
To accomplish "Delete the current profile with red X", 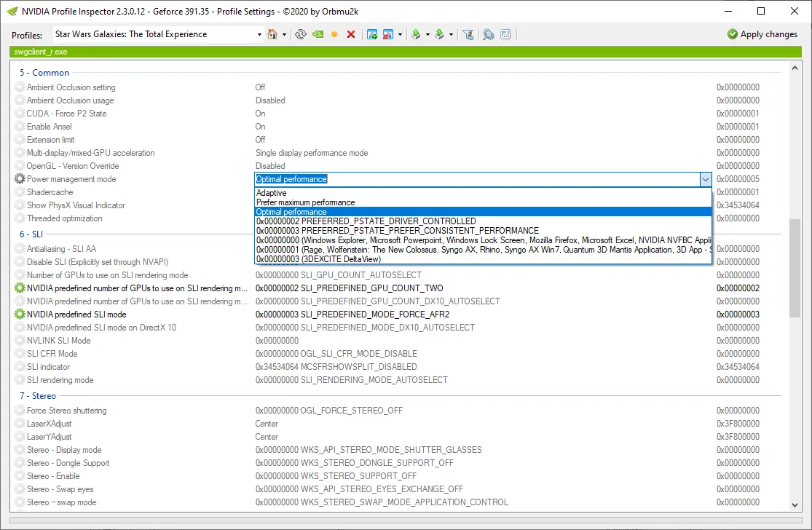I will (x=351, y=35).
